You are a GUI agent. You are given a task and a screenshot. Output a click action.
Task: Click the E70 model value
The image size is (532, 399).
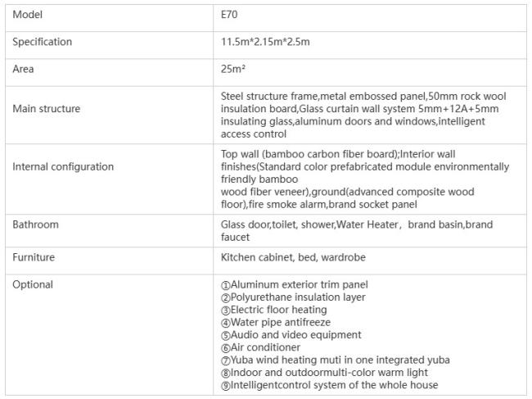tap(229, 15)
